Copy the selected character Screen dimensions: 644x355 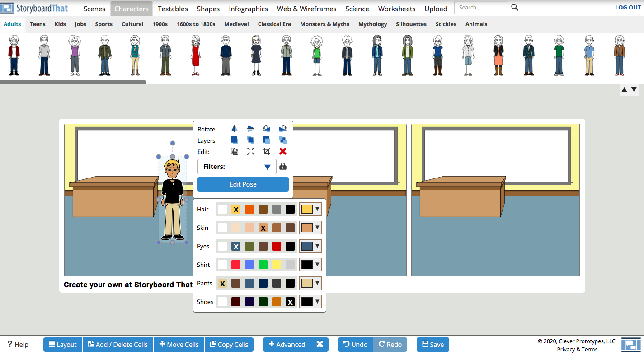click(234, 152)
